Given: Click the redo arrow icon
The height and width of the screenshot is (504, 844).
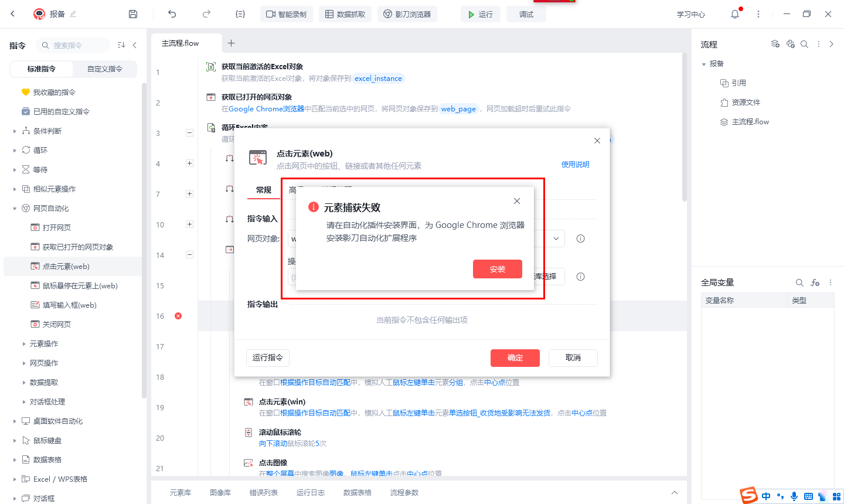Looking at the screenshot, I should 206,14.
